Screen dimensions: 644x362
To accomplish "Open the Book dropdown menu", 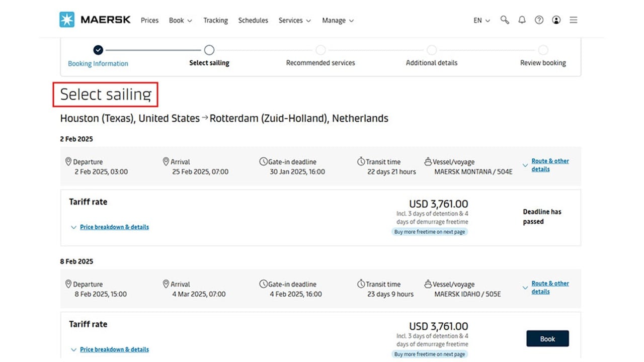I will click(x=180, y=20).
